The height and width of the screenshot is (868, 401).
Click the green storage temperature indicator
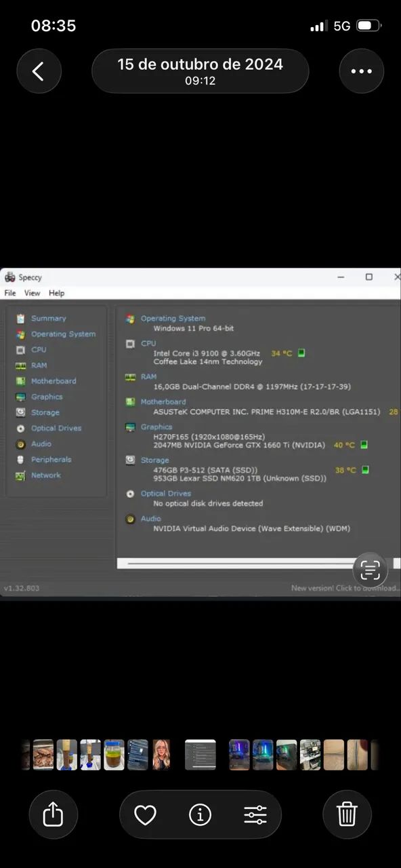[365, 469]
